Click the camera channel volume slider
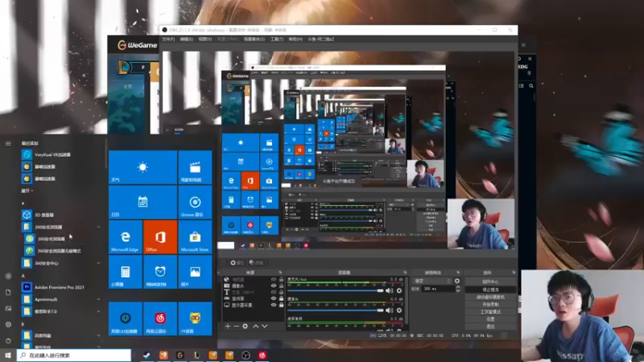Screen dimensions: 644x362 (x=335, y=311)
